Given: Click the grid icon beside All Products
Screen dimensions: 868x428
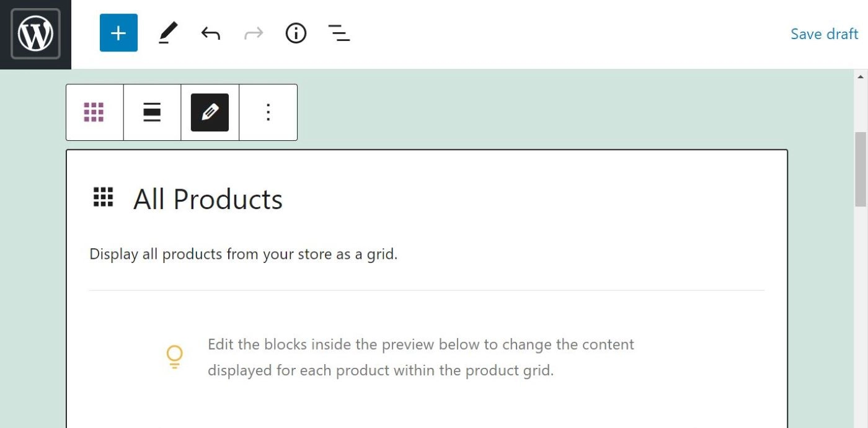Looking at the screenshot, I should pyautogui.click(x=103, y=197).
